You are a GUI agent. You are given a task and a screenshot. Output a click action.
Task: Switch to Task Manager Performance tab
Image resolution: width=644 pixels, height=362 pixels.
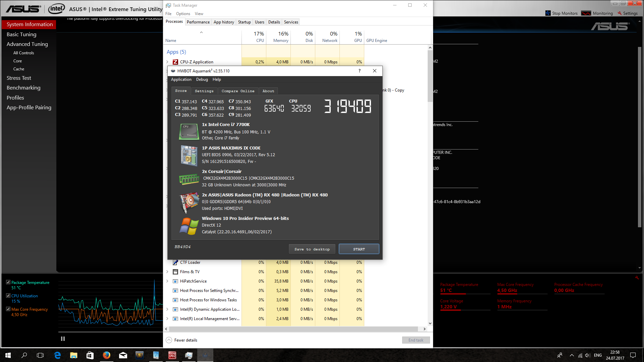click(198, 22)
